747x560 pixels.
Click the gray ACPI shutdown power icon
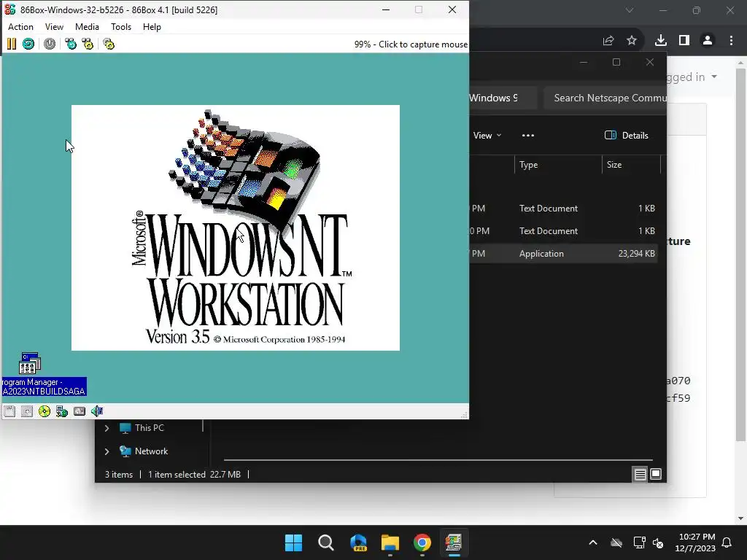(50, 44)
